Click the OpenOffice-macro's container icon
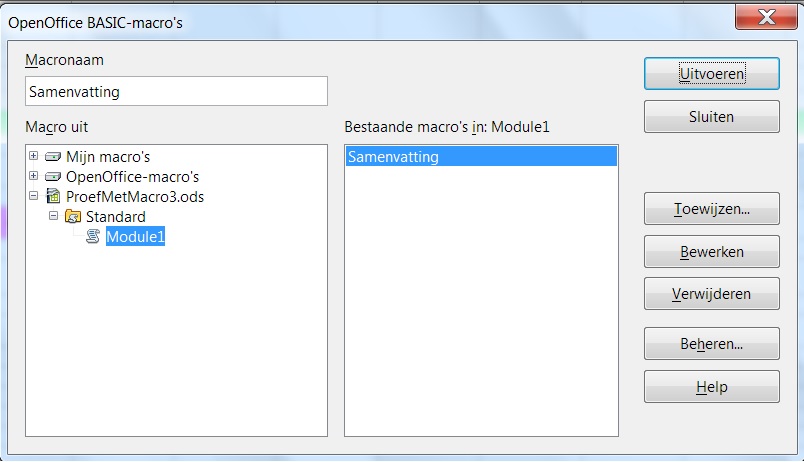Viewport: 804px width, 462px height. 53,177
